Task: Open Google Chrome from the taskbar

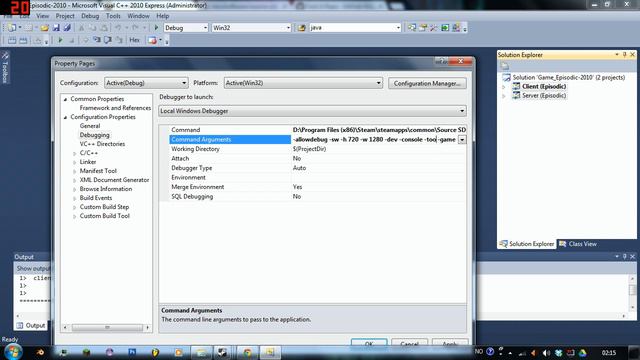Action: [x=247, y=352]
